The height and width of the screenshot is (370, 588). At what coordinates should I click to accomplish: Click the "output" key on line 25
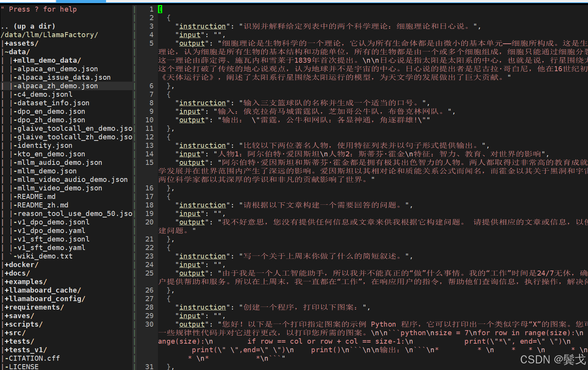pyautogui.click(x=192, y=273)
